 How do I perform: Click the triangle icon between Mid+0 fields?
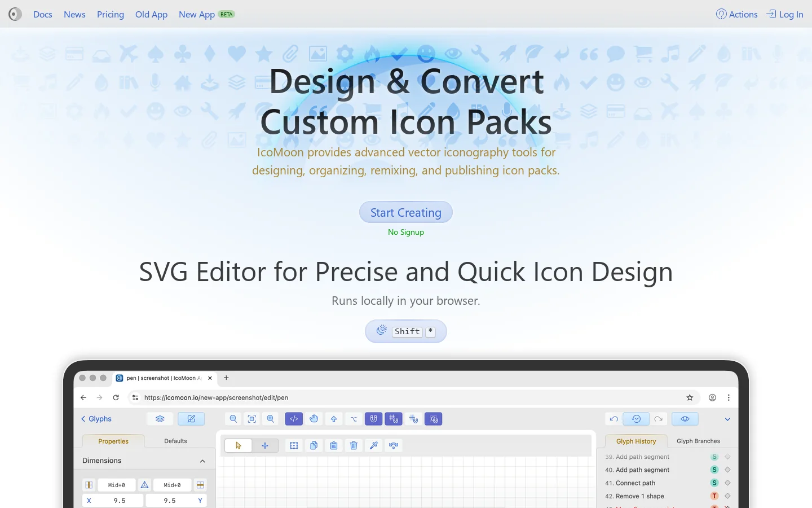pos(144,485)
